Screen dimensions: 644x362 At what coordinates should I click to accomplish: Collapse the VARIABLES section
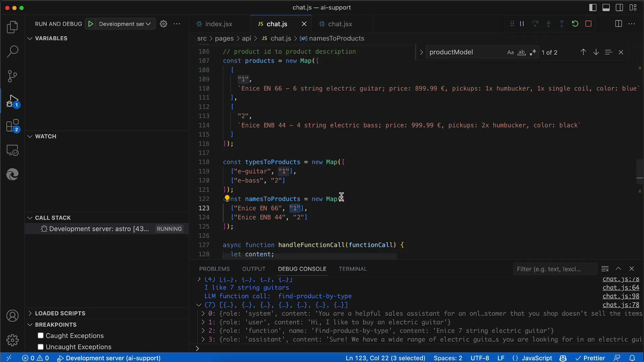point(30,38)
